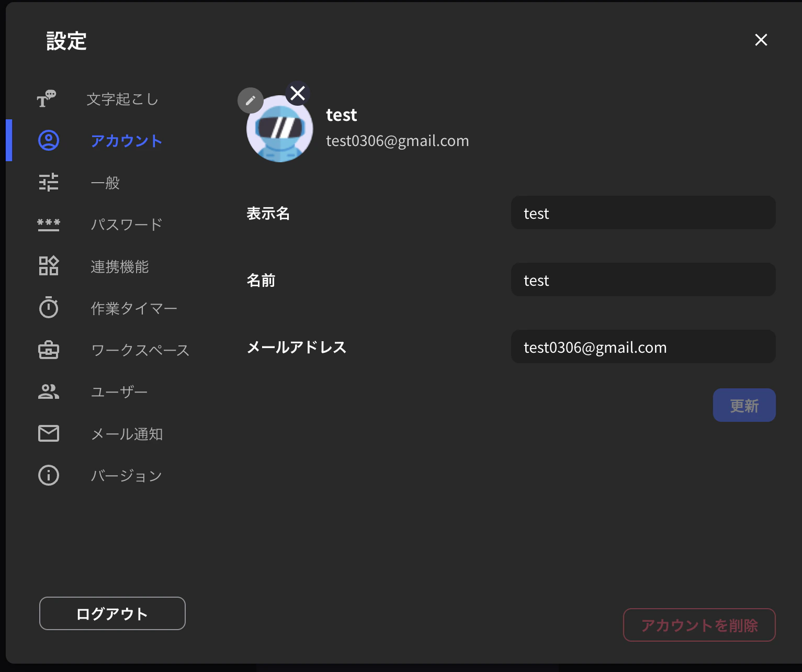Remove profile picture via X icon
Viewport: 802px width, 672px height.
(297, 93)
